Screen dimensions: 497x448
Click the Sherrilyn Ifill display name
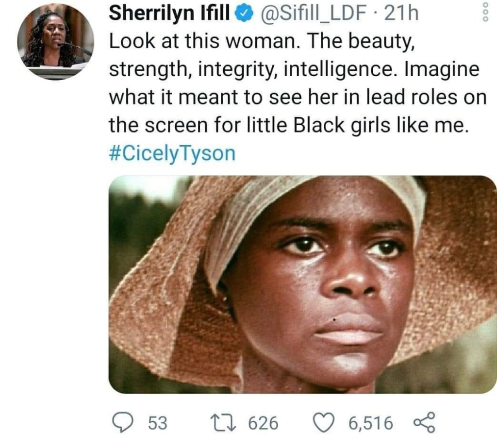169,14
